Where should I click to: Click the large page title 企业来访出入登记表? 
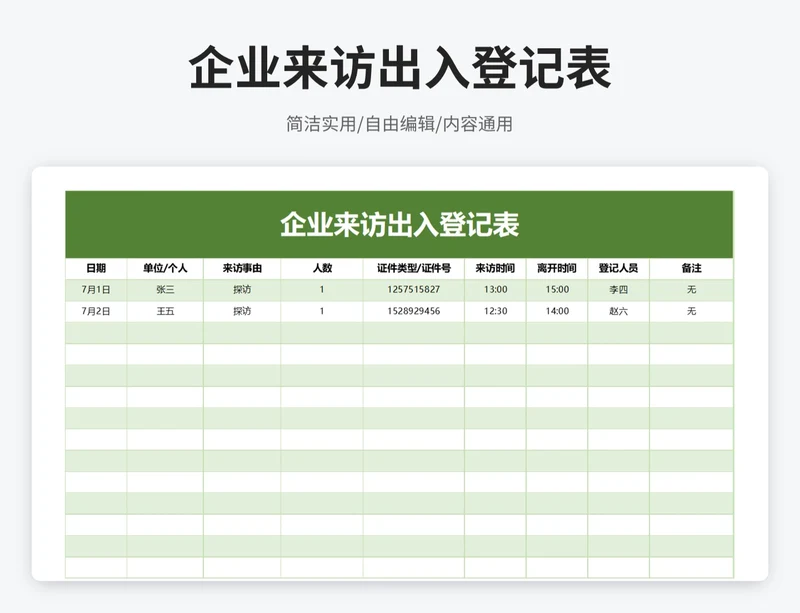click(400, 68)
